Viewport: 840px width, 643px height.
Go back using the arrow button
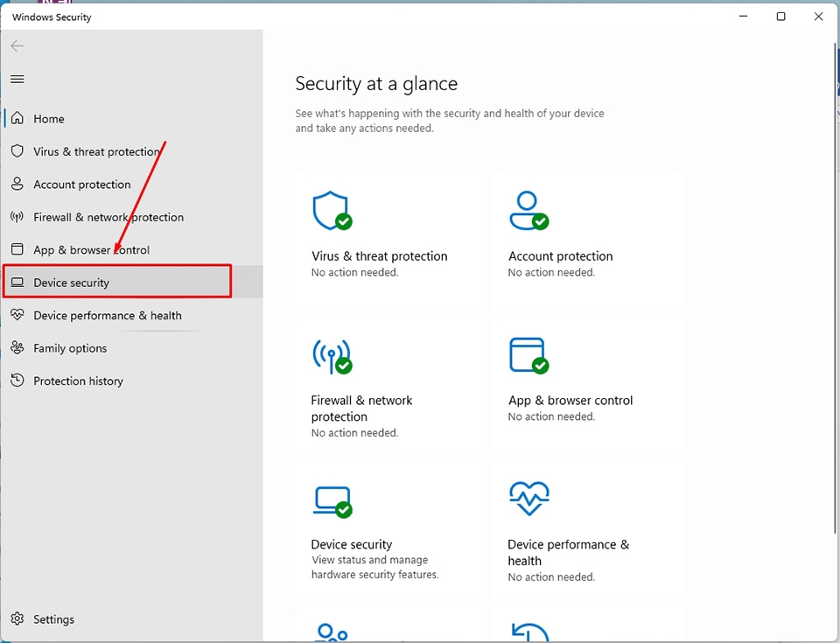point(17,45)
